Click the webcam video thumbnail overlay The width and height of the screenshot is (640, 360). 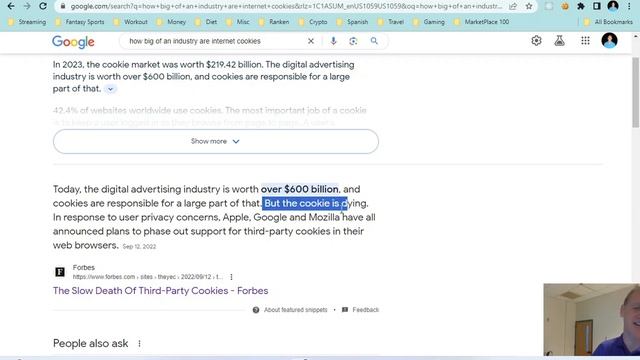coord(591,320)
